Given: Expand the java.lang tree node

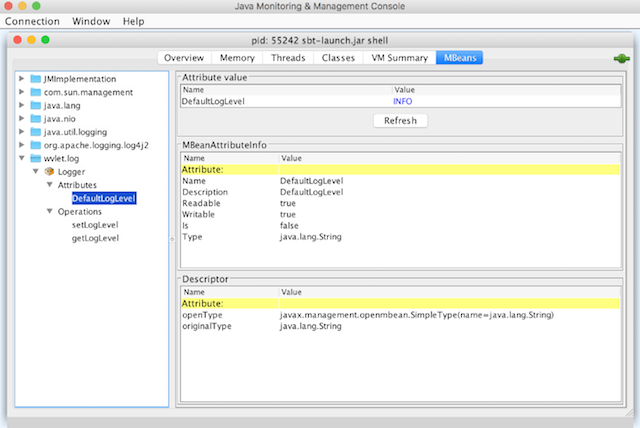Looking at the screenshot, I should pyautogui.click(x=22, y=105).
